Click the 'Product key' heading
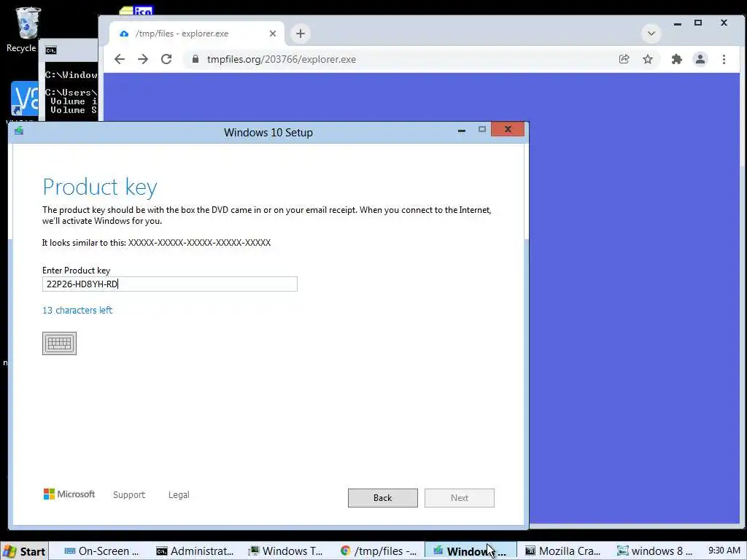Image resolution: width=747 pixels, height=560 pixels. tap(99, 187)
